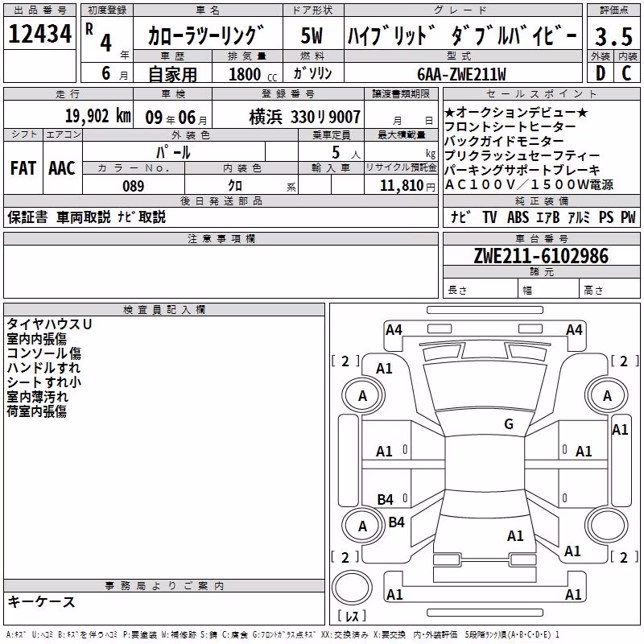Screen dimensions: 644x644
Task: Click the AC100V/1500W電源 sales point
Action: coord(529,184)
